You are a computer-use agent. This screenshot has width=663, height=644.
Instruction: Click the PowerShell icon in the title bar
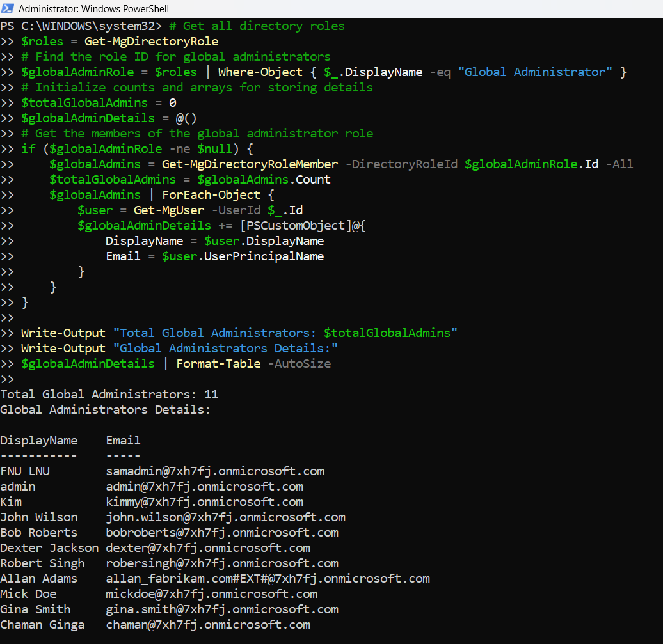tap(8, 9)
